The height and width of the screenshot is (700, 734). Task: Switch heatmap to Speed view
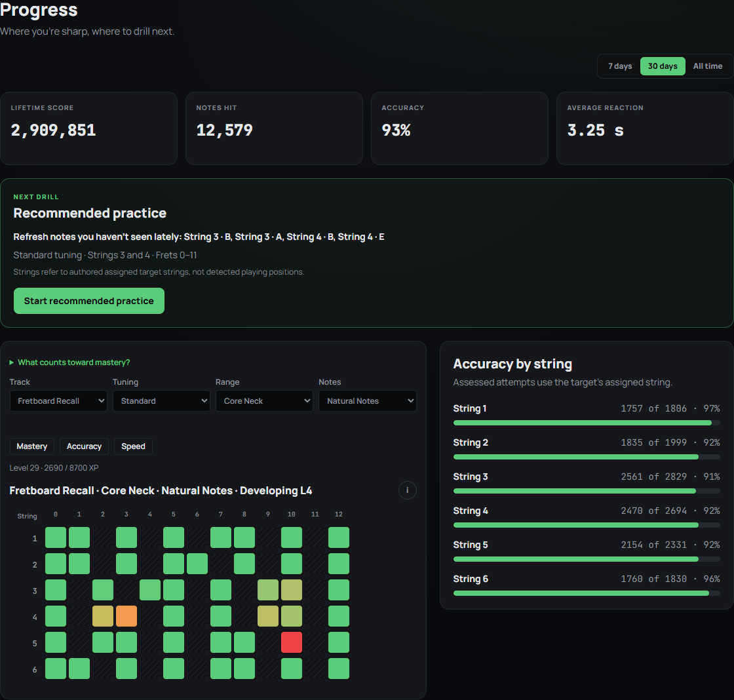pyautogui.click(x=134, y=446)
